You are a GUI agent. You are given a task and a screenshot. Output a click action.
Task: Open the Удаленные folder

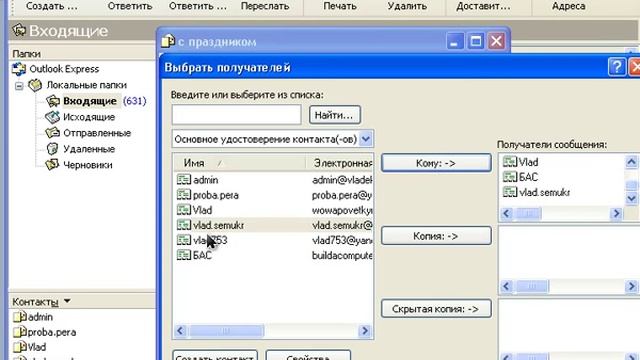click(x=89, y=149)
